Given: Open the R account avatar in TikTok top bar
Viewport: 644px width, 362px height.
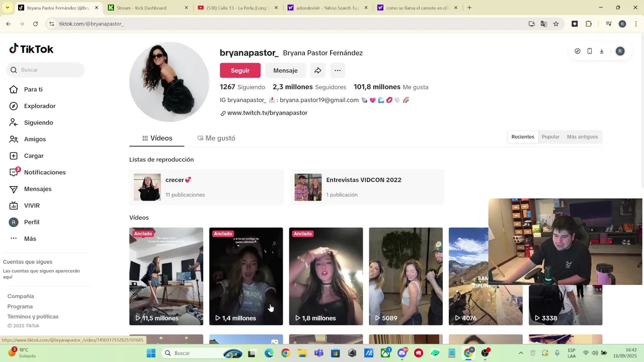Looking at the screenshot, I should pyautogui.click(x=620, y=51).
